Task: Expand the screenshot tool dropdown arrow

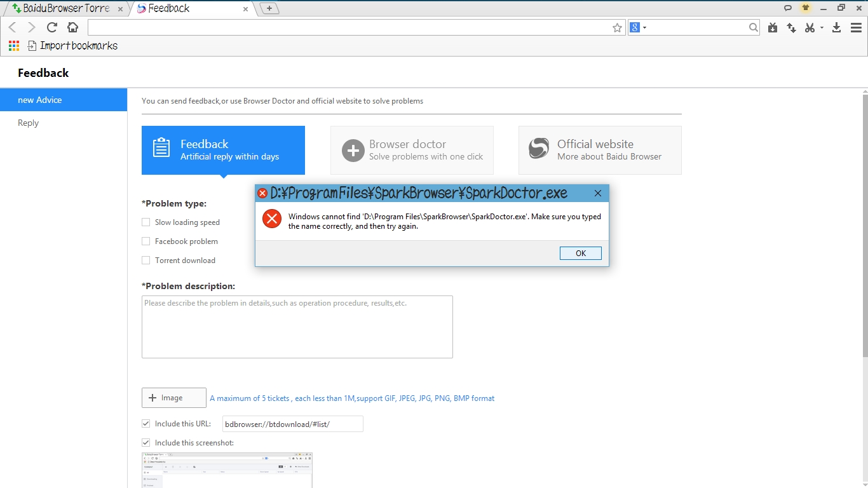Action: click(822, 27)
